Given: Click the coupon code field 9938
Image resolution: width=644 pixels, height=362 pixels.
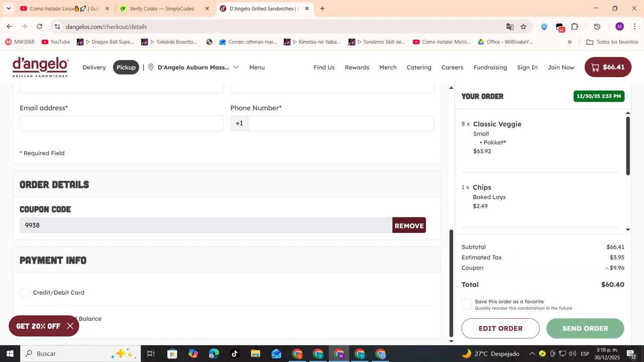Looking at the screenshot, I should 206,226.
